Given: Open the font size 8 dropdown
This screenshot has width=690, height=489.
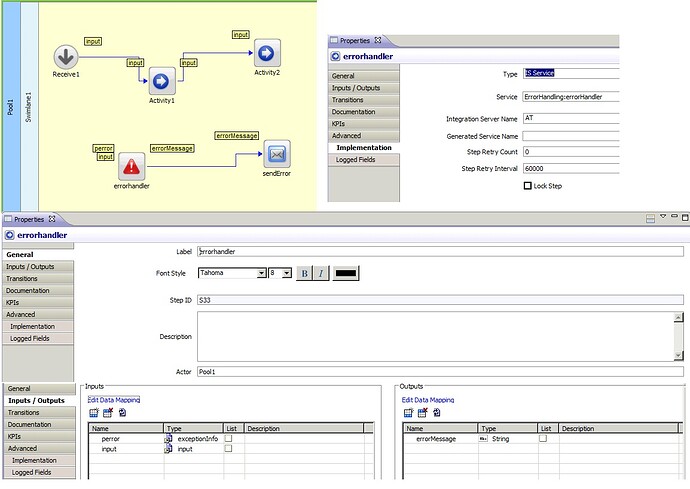Looking at the screenshot, I should tap(286, 273).
